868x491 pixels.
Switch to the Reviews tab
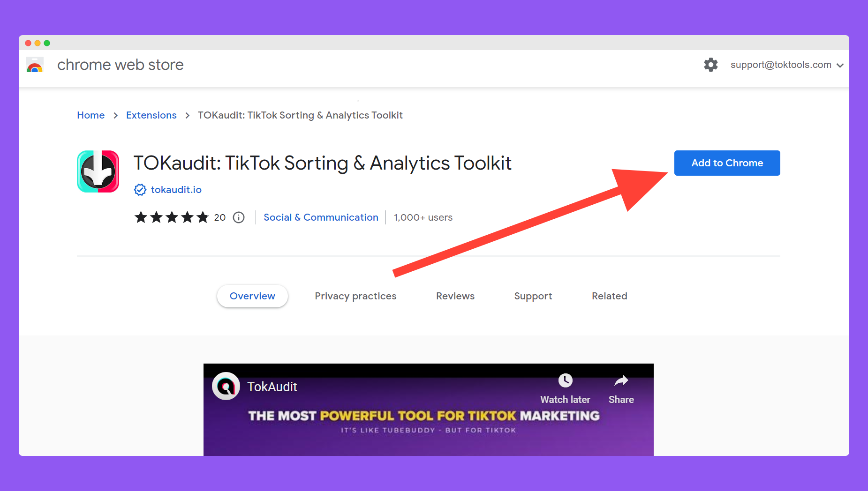455,296
